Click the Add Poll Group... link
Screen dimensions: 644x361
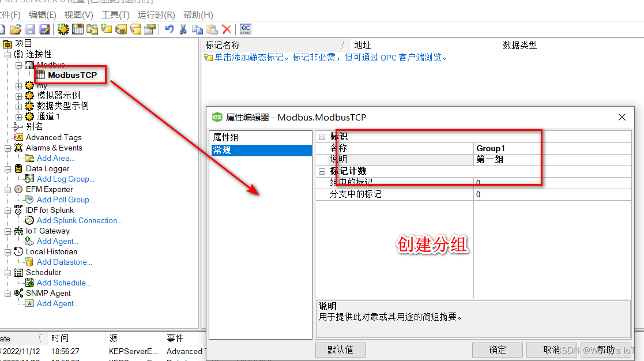tap(66, 200)
